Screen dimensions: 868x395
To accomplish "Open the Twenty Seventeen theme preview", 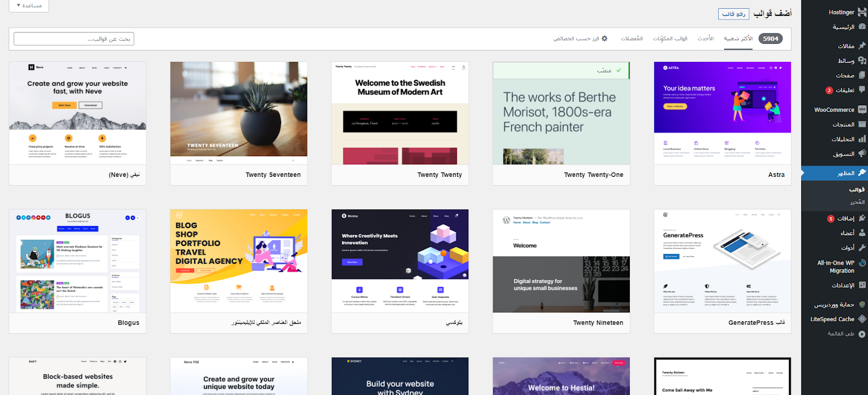I will click(x=239, y=113).
